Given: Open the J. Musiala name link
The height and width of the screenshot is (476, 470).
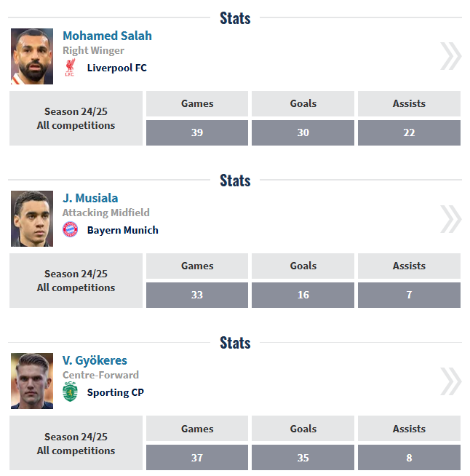Looking at the screenshot, I should [90, 198].
